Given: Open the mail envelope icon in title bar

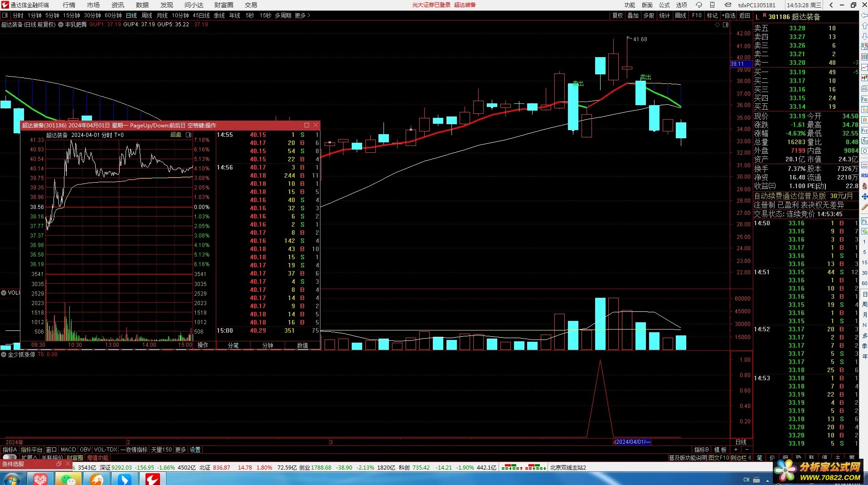Looking at the screenshot, I should pos(727,5).
